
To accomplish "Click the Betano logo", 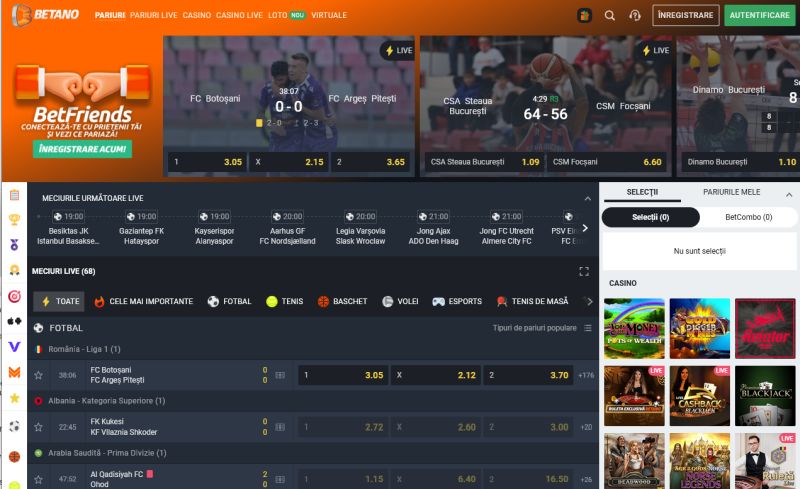I will tap(45, 15).
